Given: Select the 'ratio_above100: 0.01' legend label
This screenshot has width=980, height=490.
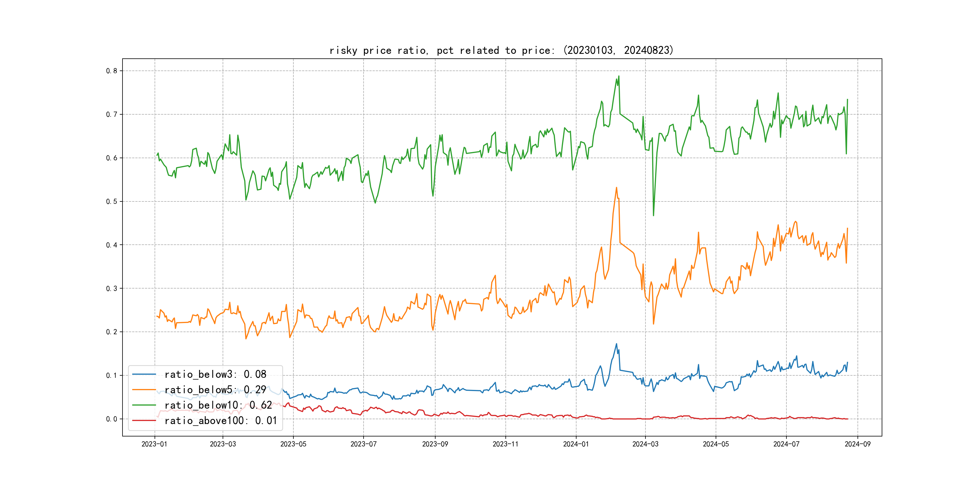Looking at the screenshot, I should [221, 420].
